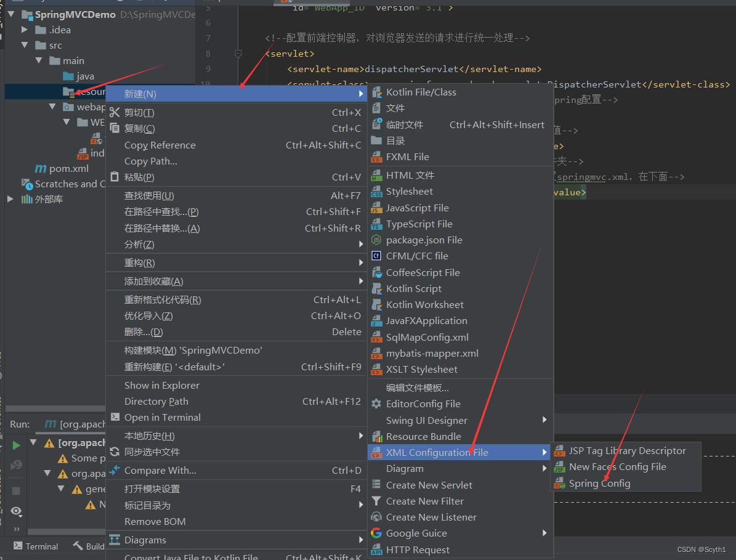This screenshot has height=560, width=736.
Task: Choose Copy Path...
Action: click(x=236, y=161)
